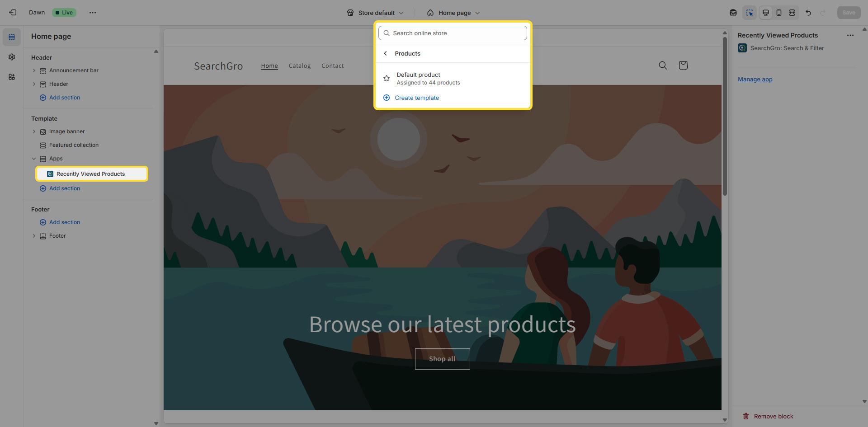Collapse the Apps section group
The height and width of the screenshot is (427, 868).
coord(34,159)
